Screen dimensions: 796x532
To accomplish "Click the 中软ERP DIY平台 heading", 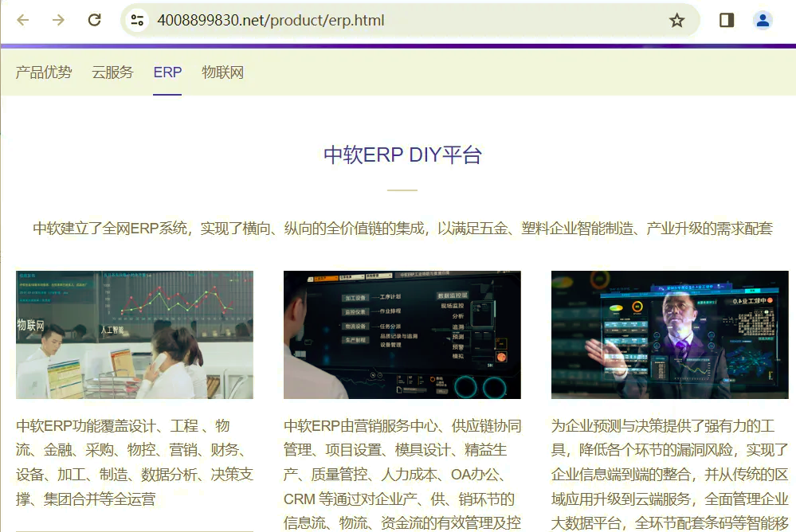I will point(402,155).
